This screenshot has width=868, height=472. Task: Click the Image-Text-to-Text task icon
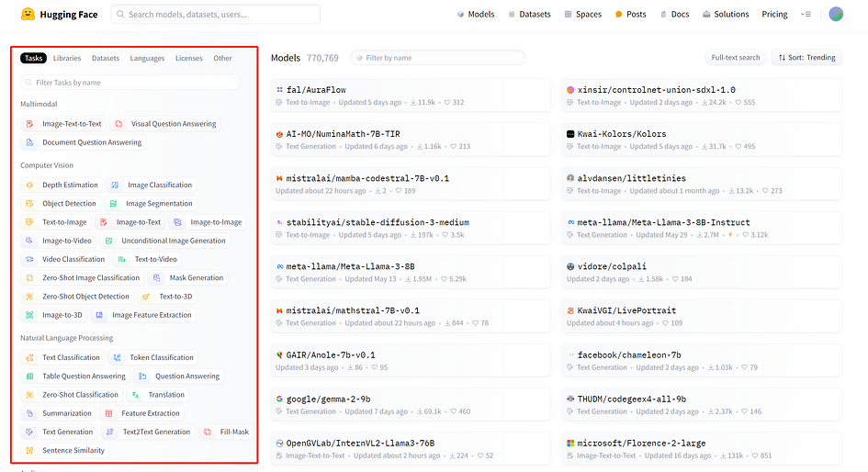[x=30, y=124]
